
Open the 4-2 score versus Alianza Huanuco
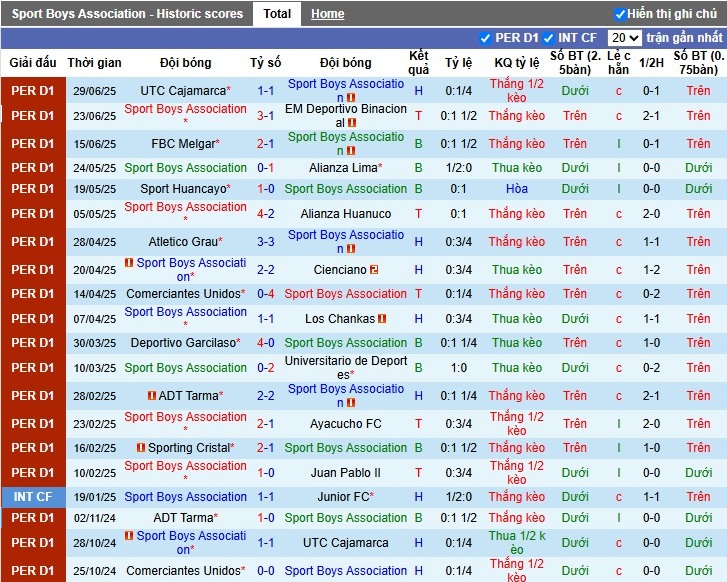(x=266, y=214)
